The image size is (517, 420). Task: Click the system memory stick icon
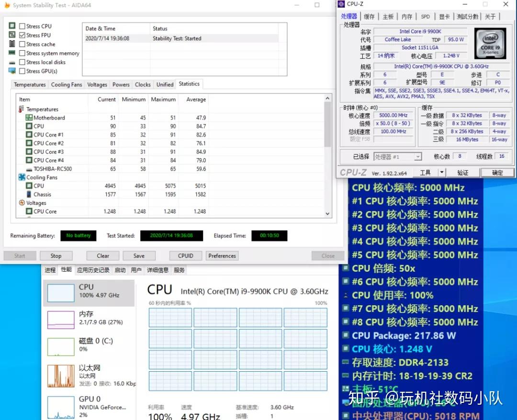(x=12, y=53)
